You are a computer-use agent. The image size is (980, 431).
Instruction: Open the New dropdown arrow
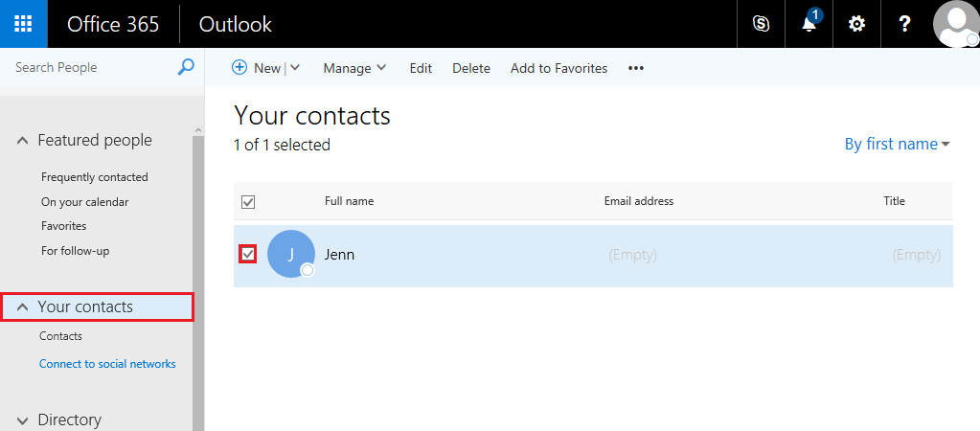(x=295, y=68)
